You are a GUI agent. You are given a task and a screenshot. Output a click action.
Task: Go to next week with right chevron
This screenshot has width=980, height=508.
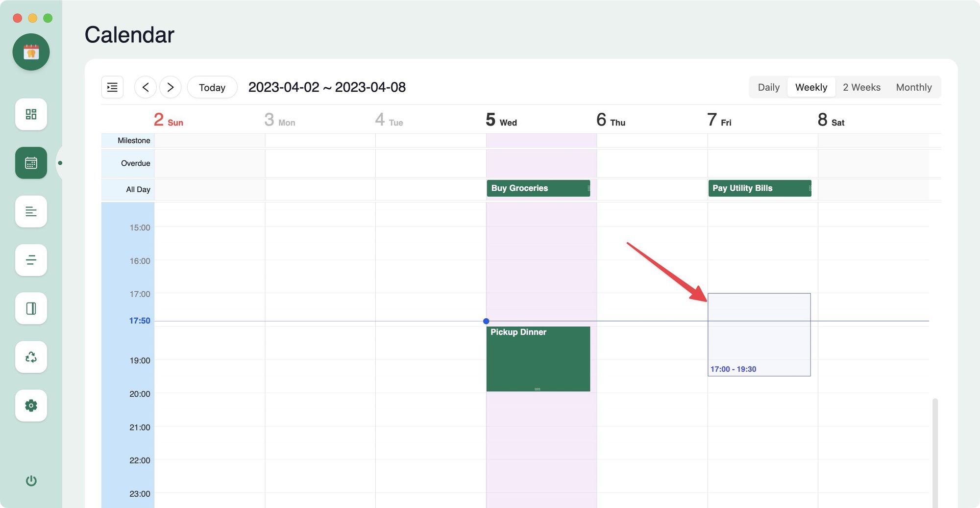171,87
